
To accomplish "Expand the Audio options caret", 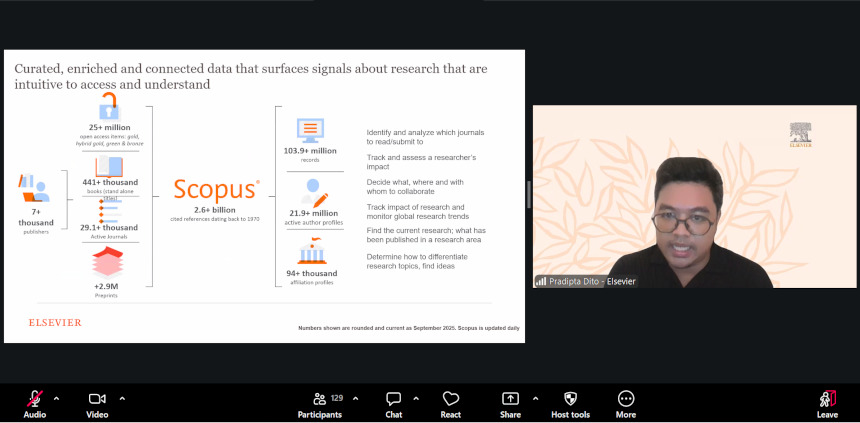I will coord(56,398).
